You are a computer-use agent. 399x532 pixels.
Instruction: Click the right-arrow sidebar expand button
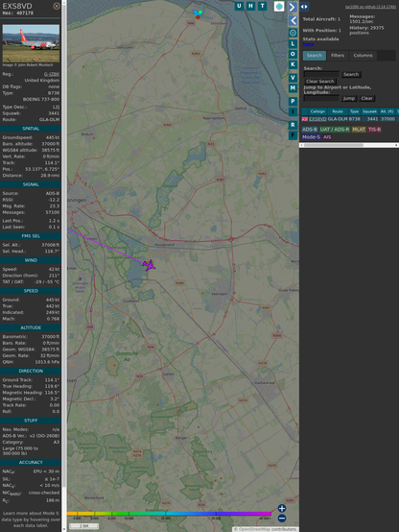293,7
